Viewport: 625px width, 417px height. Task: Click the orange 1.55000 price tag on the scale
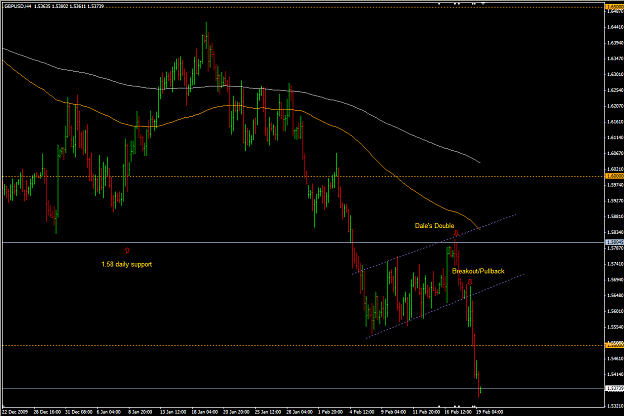[614, 345]
